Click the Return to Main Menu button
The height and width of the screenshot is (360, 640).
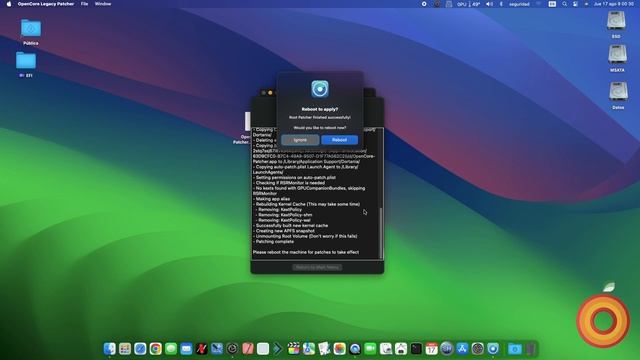317,268
